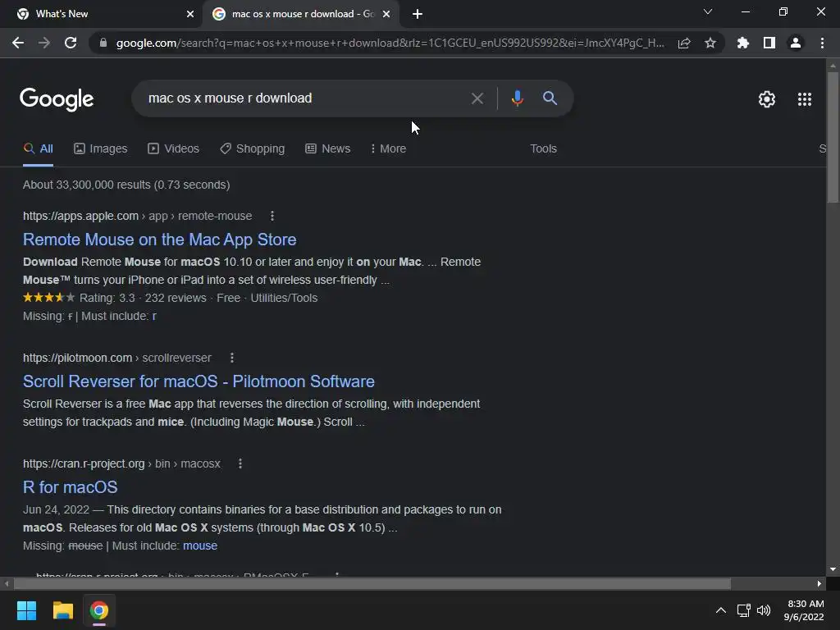Open Google quick settings gear

pyautogui.click(x=767, y=99)
